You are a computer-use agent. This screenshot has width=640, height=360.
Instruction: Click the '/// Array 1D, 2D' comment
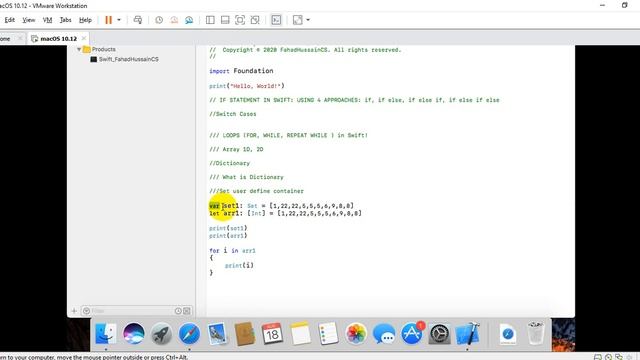point(236,149)
